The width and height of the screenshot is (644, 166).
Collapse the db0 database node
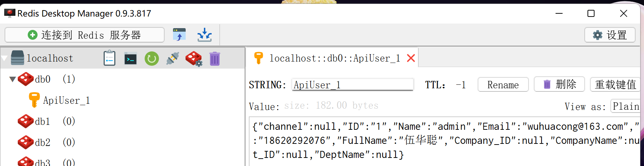click(x=13, y=79)
